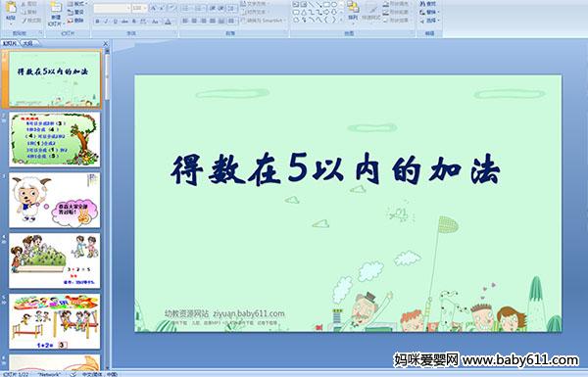Expand the Layout dropdown menu

[77, 4]
